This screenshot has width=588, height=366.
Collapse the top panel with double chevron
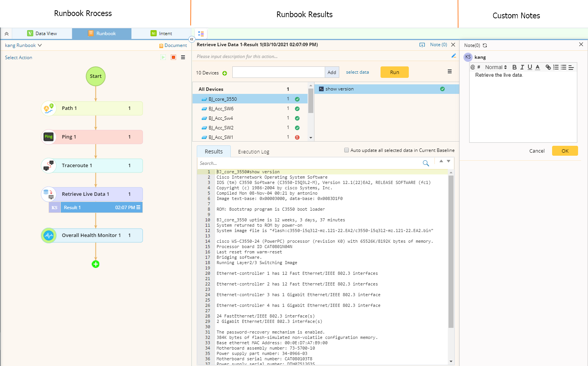coord(6,34)
